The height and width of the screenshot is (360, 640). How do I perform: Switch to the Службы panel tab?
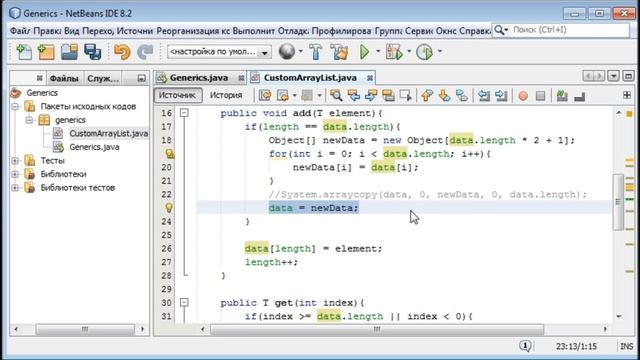103,78
